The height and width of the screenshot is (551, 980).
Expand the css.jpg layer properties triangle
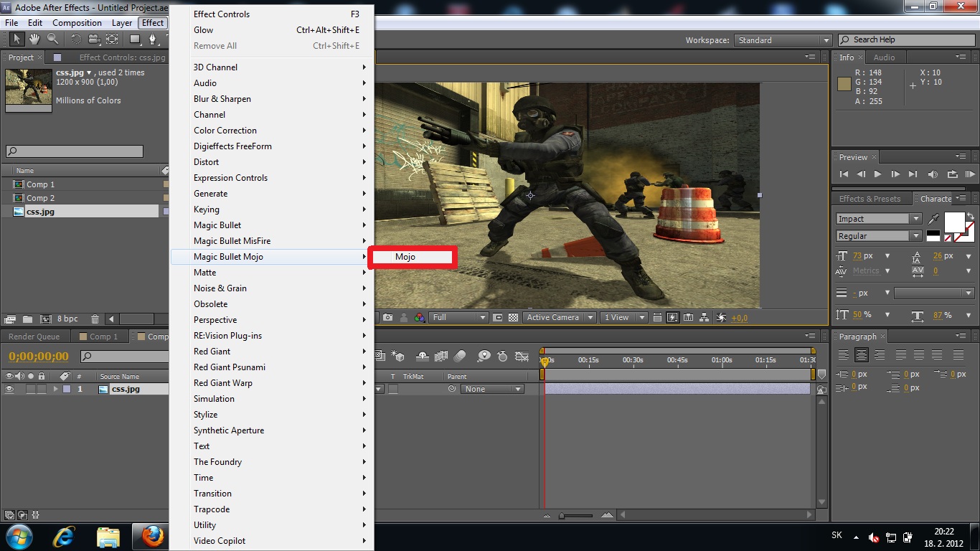(55, 389)
